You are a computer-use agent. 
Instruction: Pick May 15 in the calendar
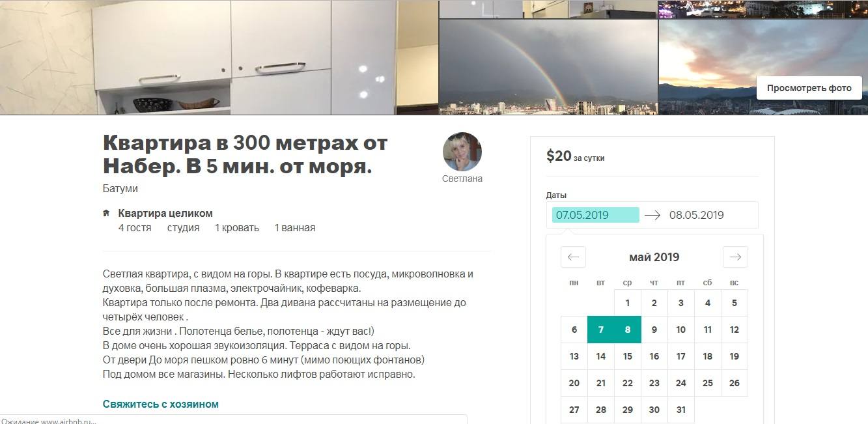pyautogui.click(x=628, y=356)
